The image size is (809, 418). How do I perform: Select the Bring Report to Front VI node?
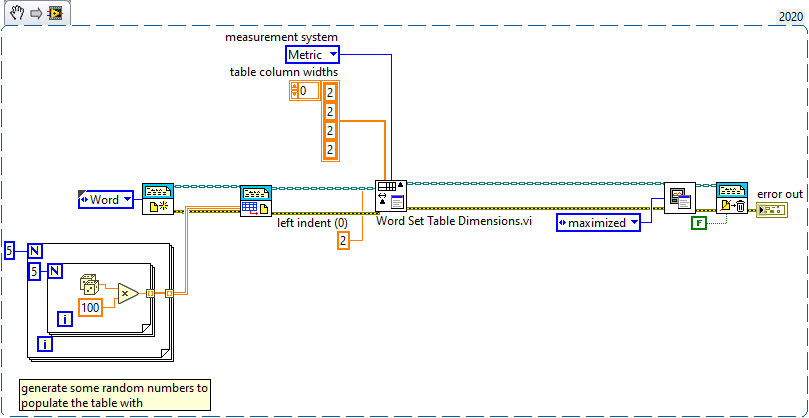coord(680,198)
